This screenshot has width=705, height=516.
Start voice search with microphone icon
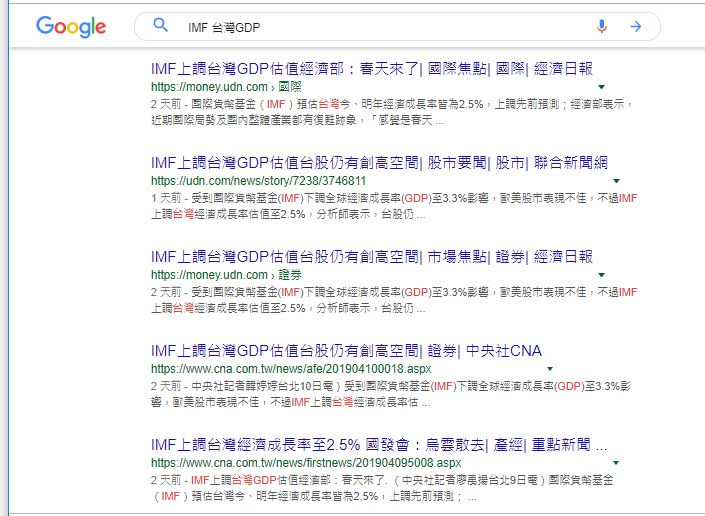click(x=602, y=27)
